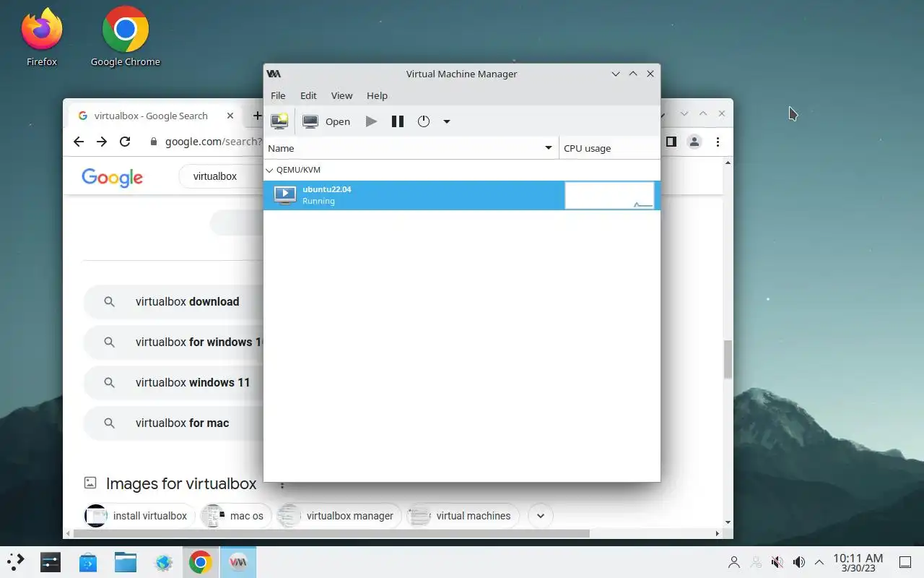Maximize the Virtual Machine Manager window
The width and height of the screenshot is (924, 578).
point(633,74)
